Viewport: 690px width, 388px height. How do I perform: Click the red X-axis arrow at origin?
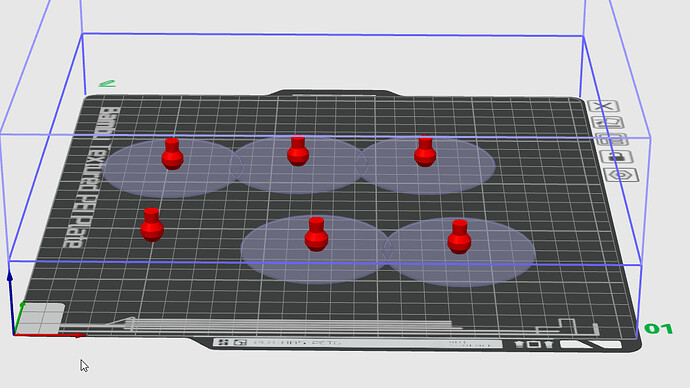coord(49,335)
